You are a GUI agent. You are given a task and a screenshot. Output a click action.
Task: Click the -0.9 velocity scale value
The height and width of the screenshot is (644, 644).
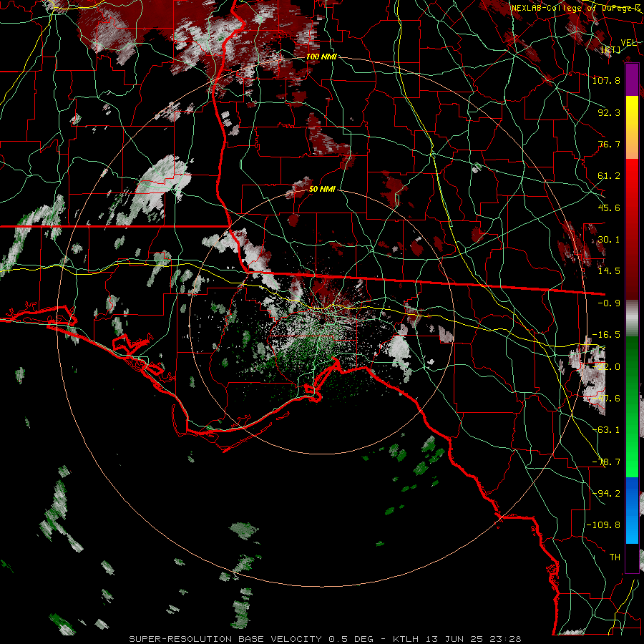point(609,303)
